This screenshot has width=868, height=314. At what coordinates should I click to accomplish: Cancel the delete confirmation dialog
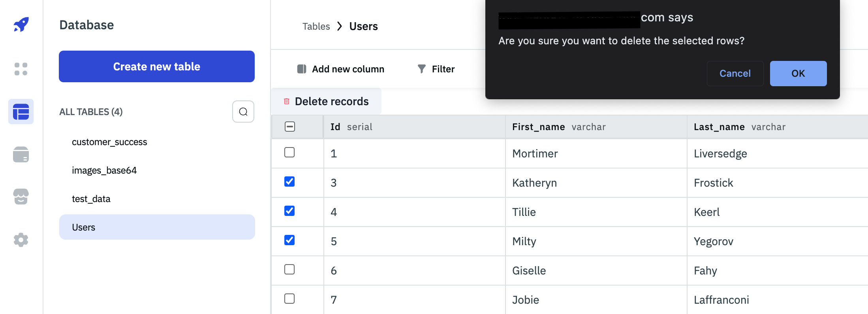pos(735,74)
